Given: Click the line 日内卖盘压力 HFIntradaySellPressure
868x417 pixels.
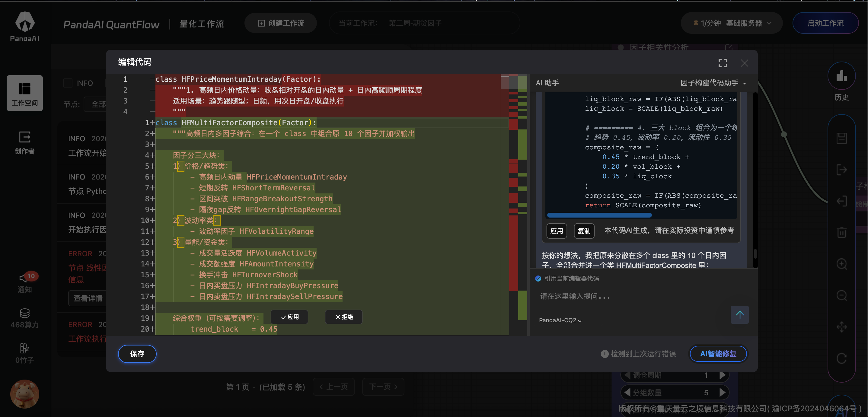Looking at the screenshot, I should 266,296.
